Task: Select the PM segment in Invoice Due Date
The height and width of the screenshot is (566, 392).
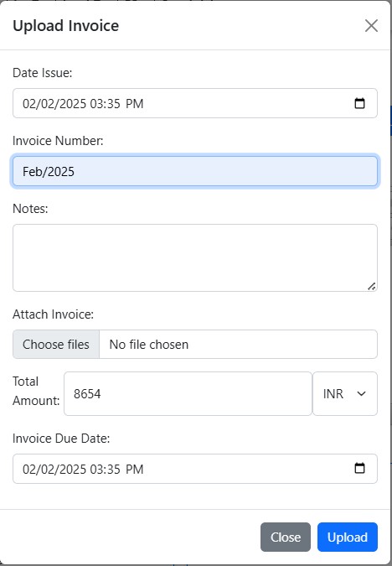Action: coord(135,470)
